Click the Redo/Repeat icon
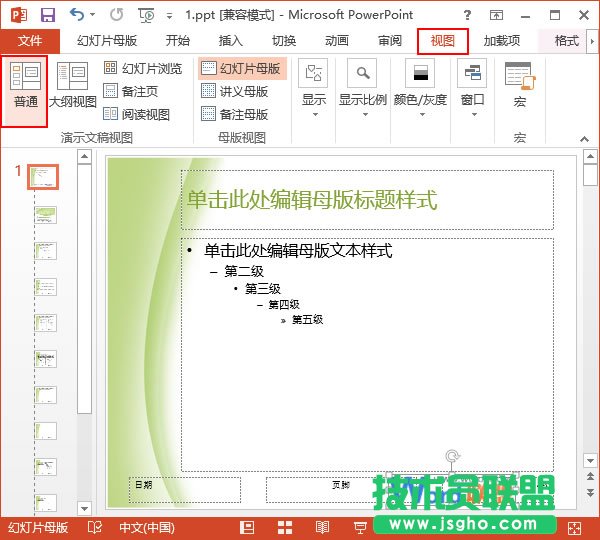This screenshot has width=600, height=540. [x=116, y=15]
